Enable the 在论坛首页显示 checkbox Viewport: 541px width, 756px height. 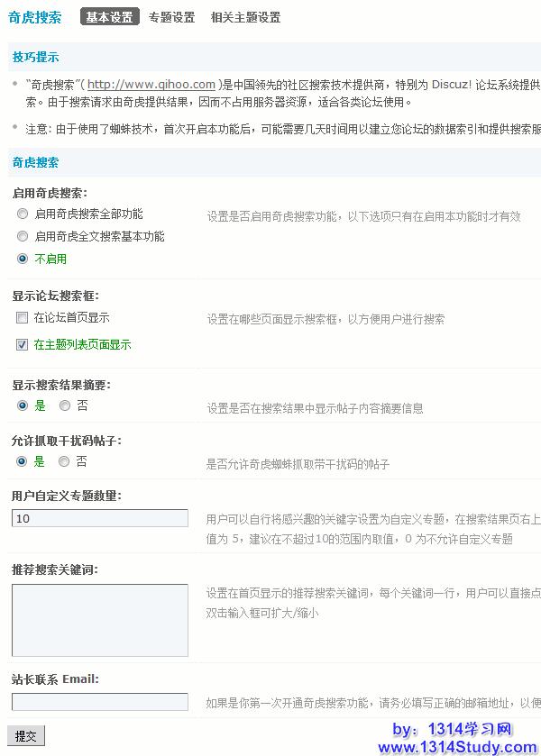[x=23, y=318]
